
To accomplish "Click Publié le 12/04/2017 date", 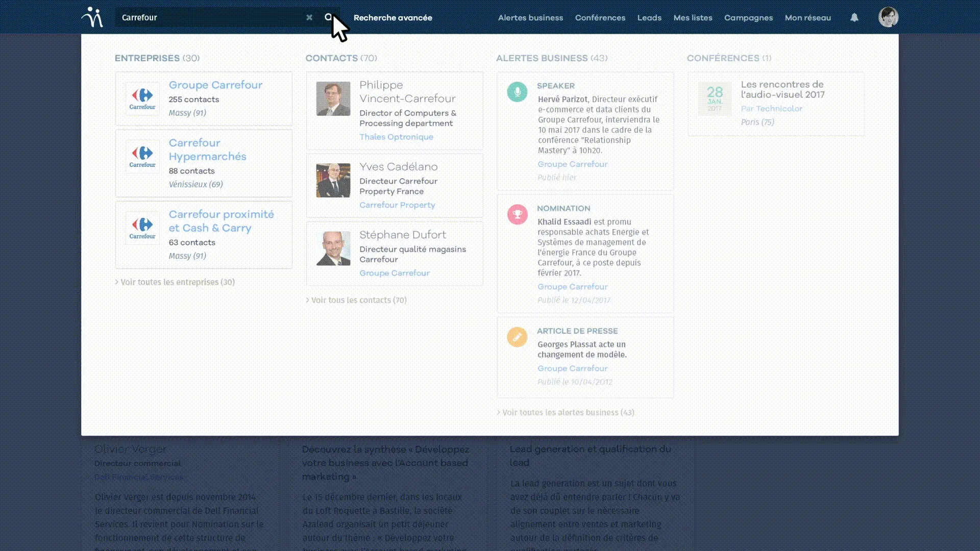I will (x=574, y=300).
